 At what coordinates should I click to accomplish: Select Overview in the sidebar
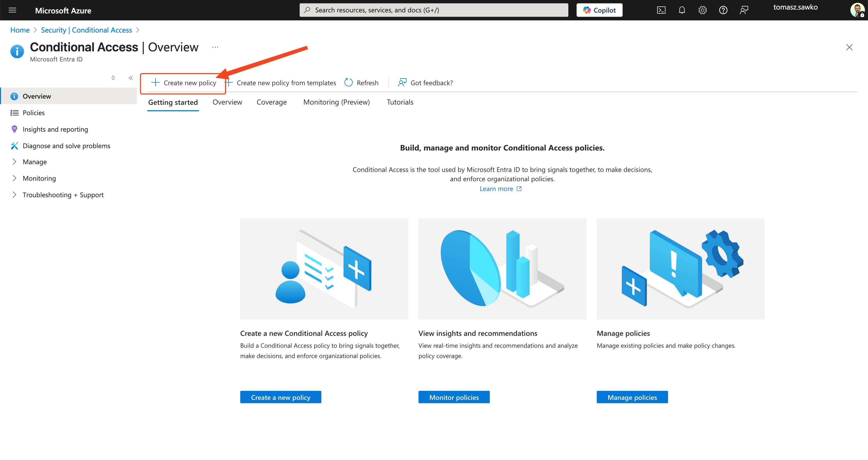click(69, 96)
